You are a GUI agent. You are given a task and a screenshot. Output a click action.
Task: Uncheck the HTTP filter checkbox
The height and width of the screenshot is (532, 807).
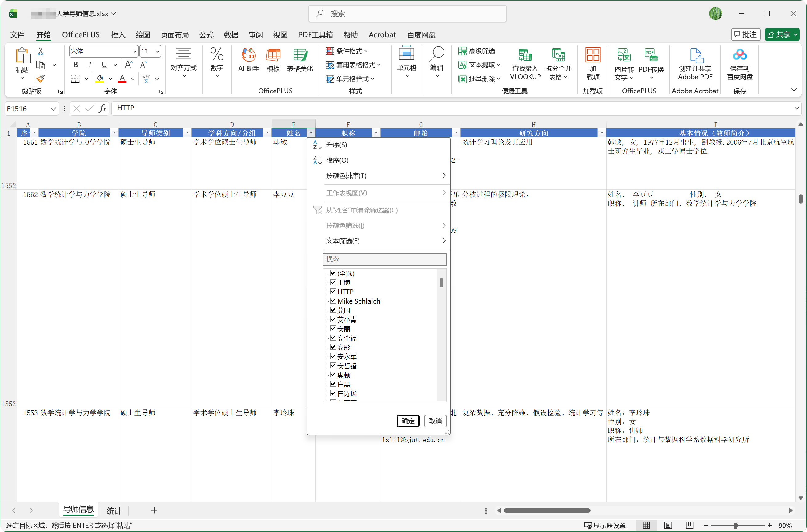pos(333,292)
